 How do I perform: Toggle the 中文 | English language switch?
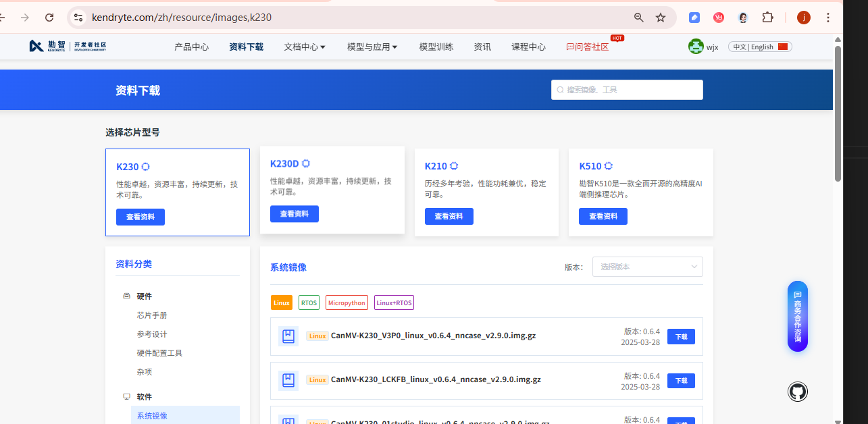coord(760,47)
